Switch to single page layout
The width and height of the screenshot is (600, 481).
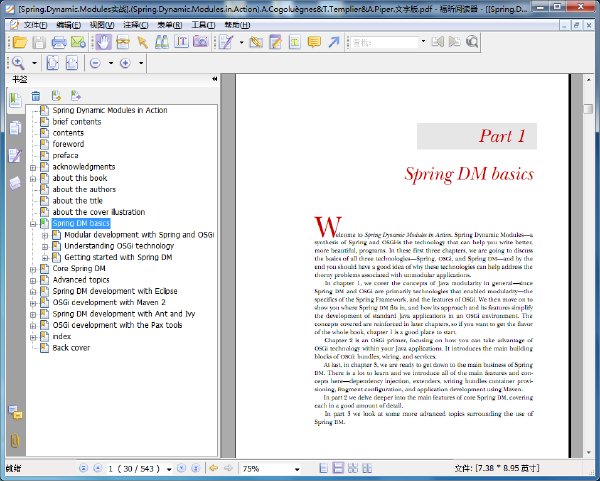324,468
